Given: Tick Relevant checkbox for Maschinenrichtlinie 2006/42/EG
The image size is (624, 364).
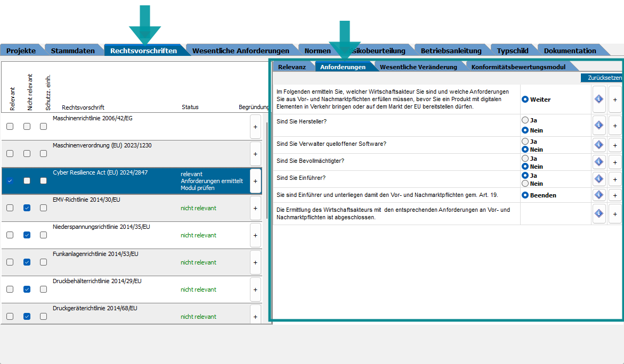Looking at the screenshot, I should pos(10,127).
